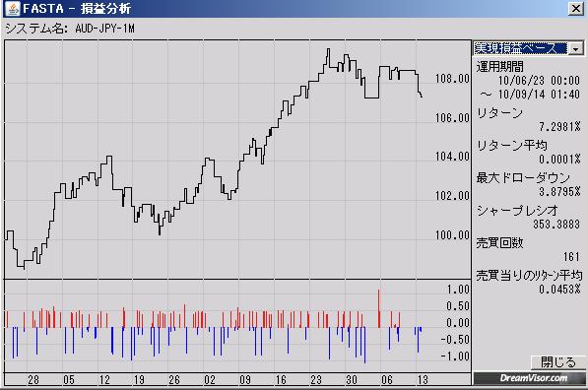The image size is (588, 390).
Task: Click the max drawdown value 3.8795%
Action: [559, 192]
